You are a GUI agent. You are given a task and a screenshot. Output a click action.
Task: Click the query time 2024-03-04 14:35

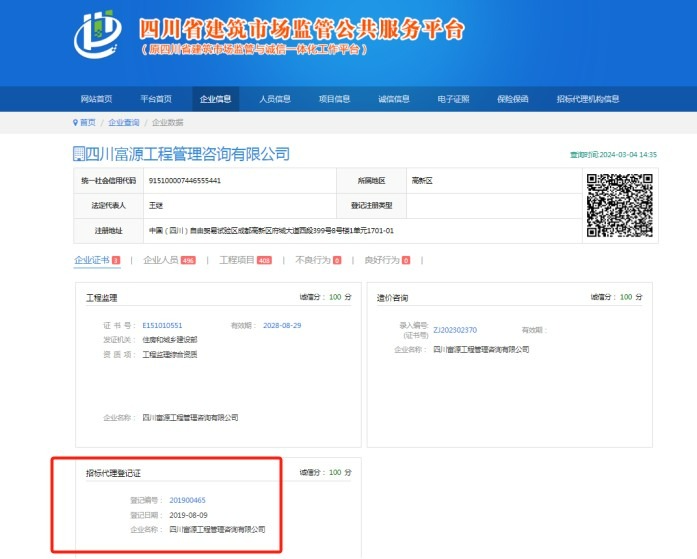point(613,155)
